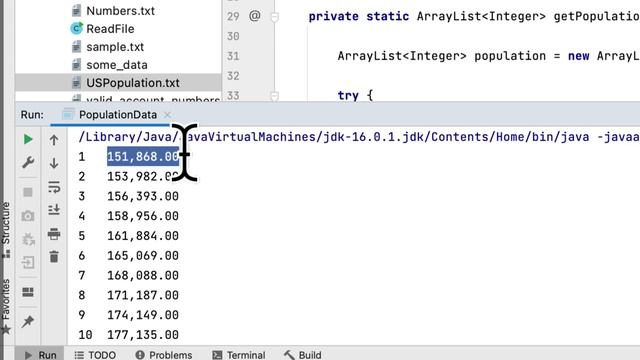The width and height of the screenshot is (640, 360).
Task: Click the restore layout icon in Run sidebar
Action: [x=28, y=292]
